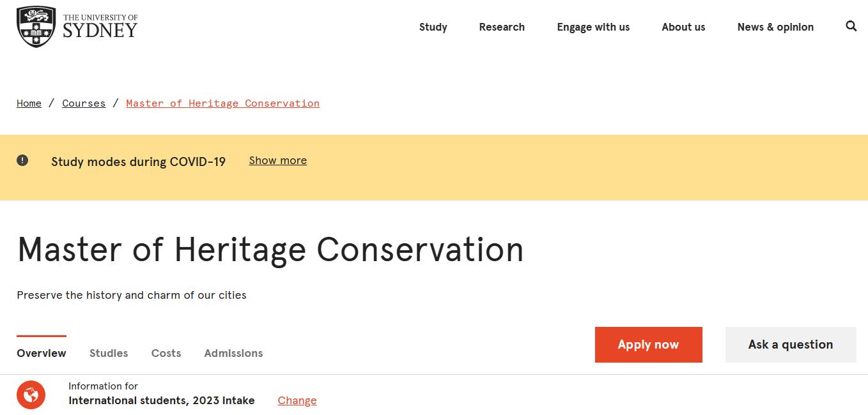Viewport: 868px width, 415px height.
Task: Open the About us menu
Action: point(683,27)
